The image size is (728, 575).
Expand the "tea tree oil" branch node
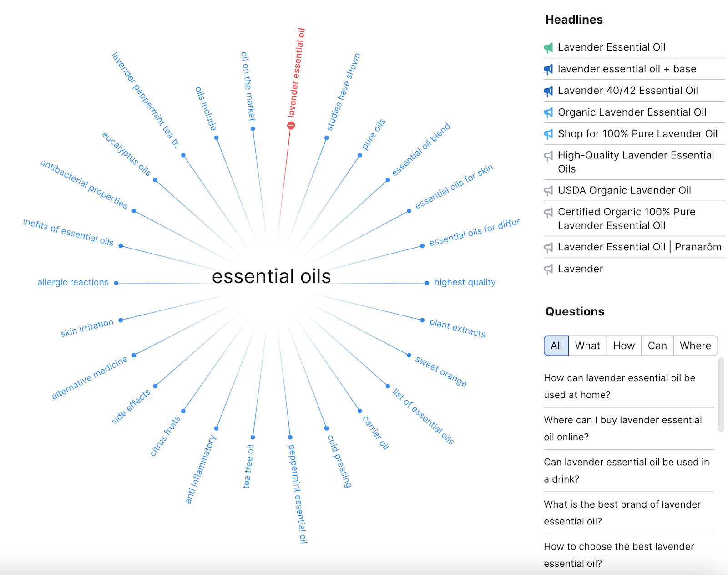pyautogui.click(x=253, y=438)
